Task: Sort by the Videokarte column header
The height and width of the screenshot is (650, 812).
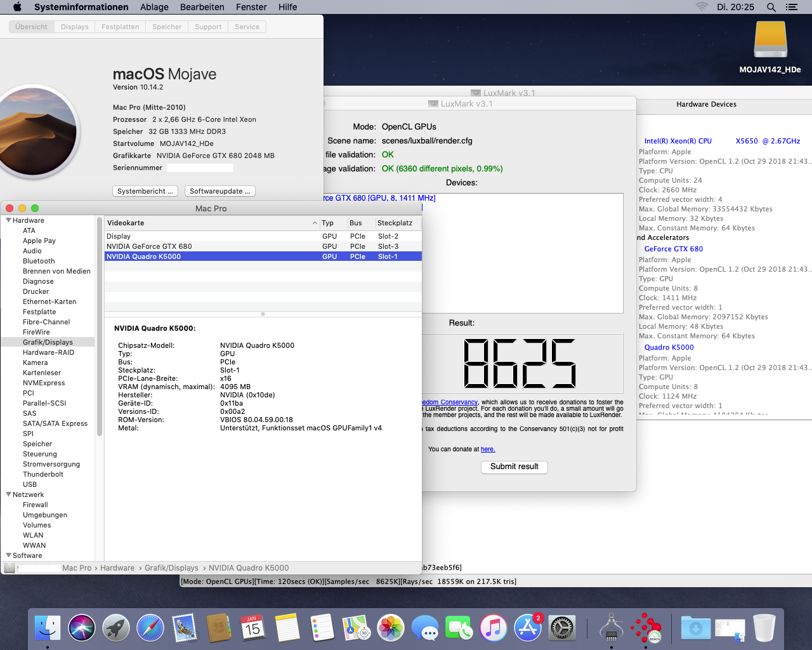Action: pos(212,223)
